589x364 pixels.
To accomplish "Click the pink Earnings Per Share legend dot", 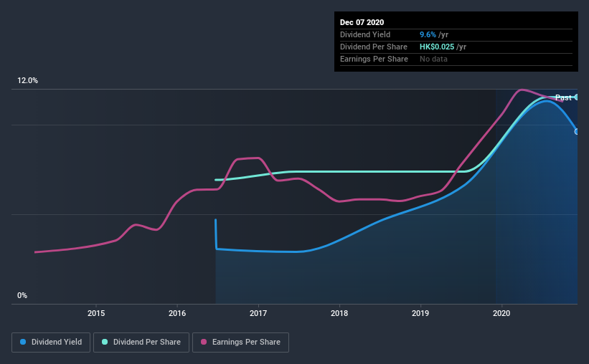I will pyautogui.click(x=204, y=342).
